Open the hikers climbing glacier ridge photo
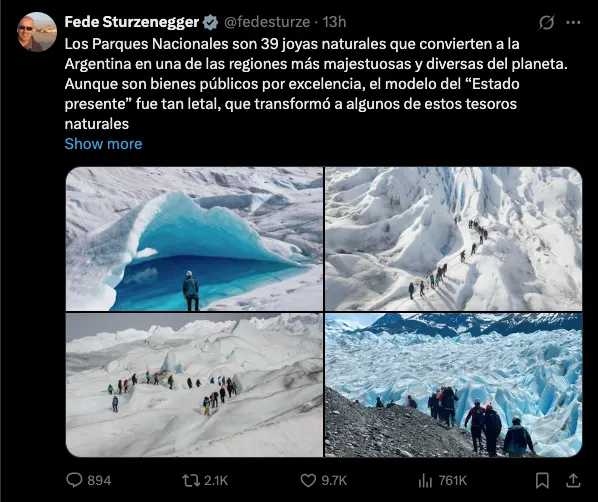The image size is (598, 502). click(x=453, y=239)
